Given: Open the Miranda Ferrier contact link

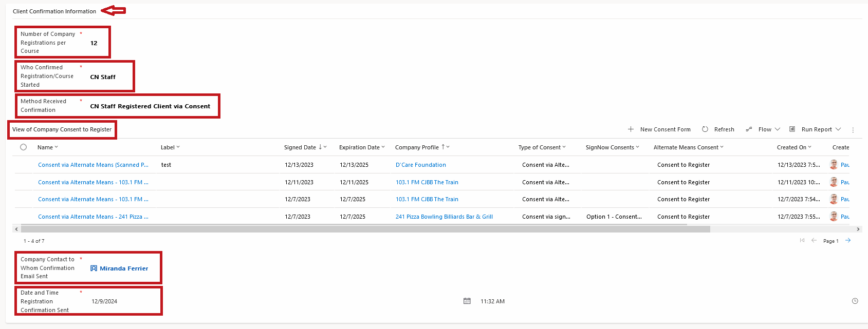Looking at the screenshot, I should tap(123, 268).
